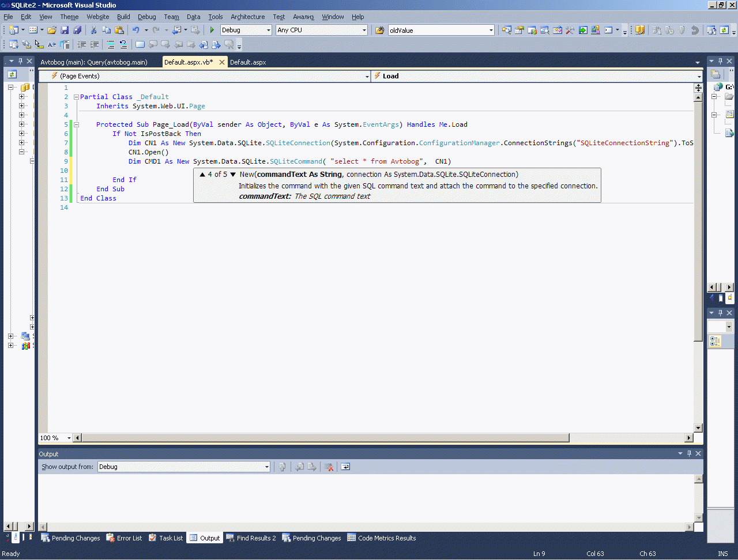Viewport: 738px width, 560px height.
Task: Clear all output with the red X icon
Action: tap(329, 467)
